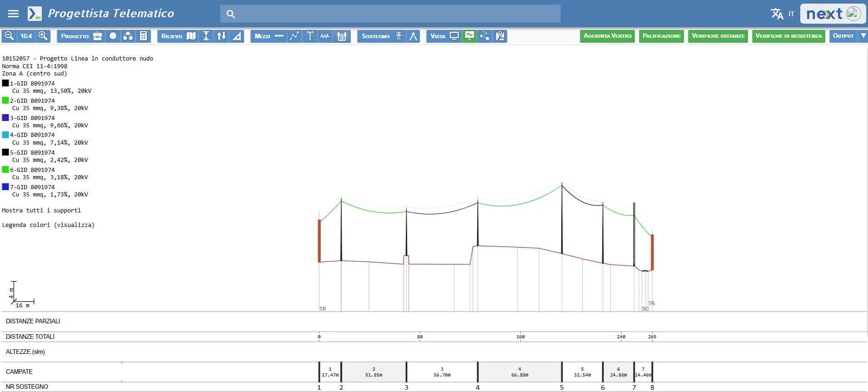
Task: Click the Verifiche distanze button
Action: click(x=718, y=36)
